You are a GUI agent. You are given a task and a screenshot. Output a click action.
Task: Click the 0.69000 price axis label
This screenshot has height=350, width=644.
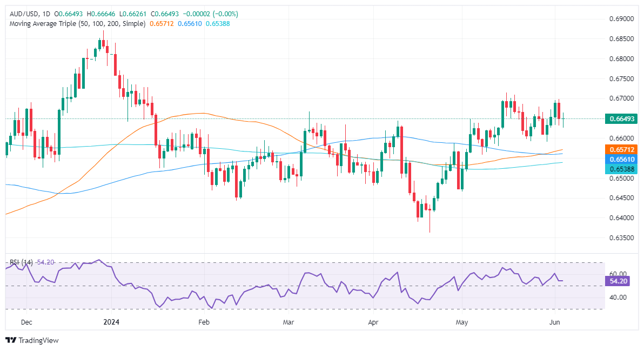point(622,19)
